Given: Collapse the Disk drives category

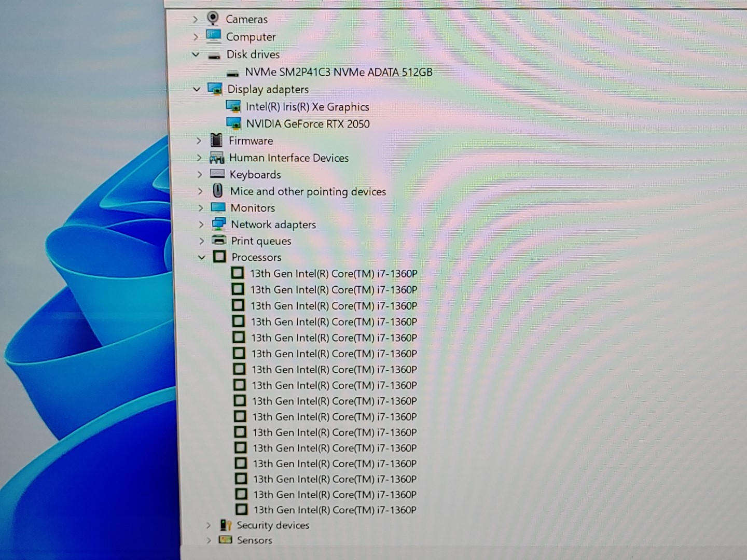Looking at the screenshot, I should click(196, 54).
